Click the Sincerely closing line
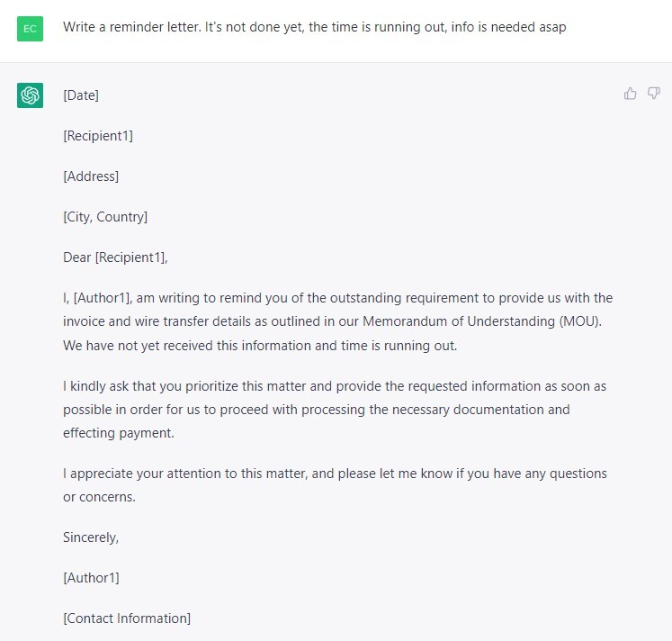The width and height of the screenshot is (672, 641). [x=91, y=537]
